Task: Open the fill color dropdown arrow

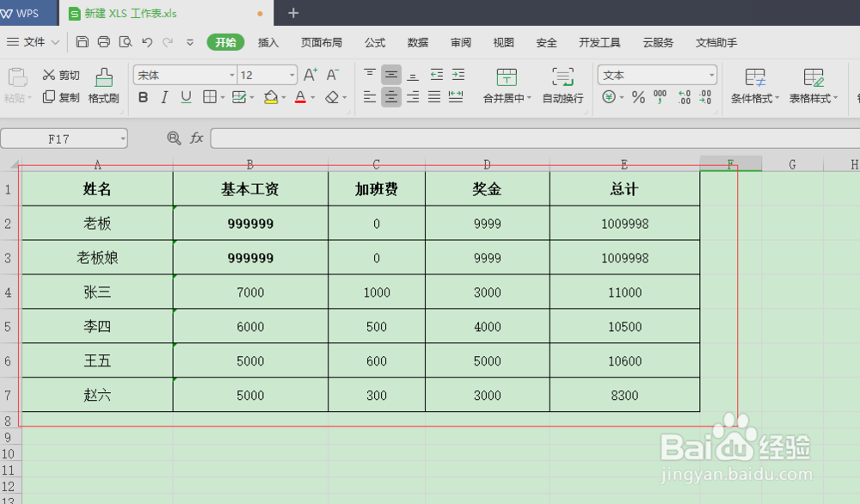Action: tap(284, 97)
